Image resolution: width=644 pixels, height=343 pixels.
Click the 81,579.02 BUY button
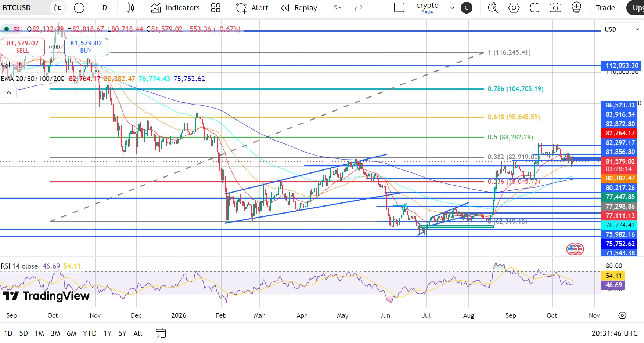86,47
